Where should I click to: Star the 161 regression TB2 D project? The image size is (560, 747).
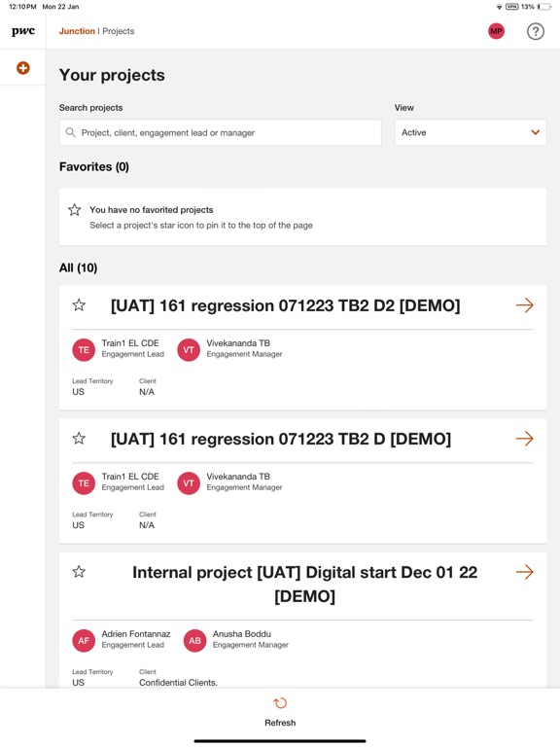pyautogui.click(x=79, y=439)
